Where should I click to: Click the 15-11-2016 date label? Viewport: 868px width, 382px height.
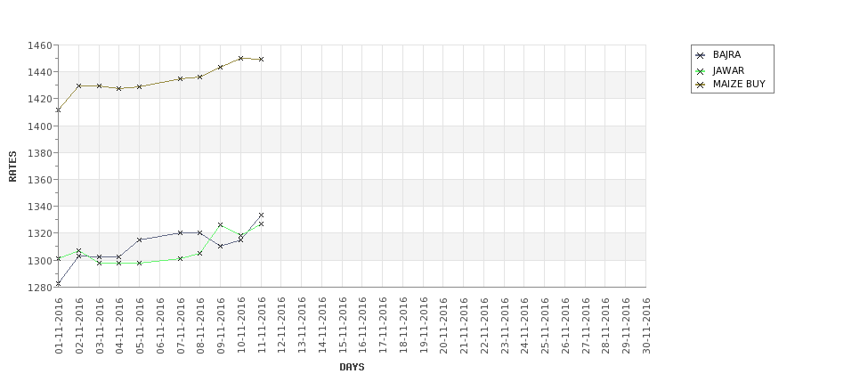pyautogui.click(x=342, y=326)
